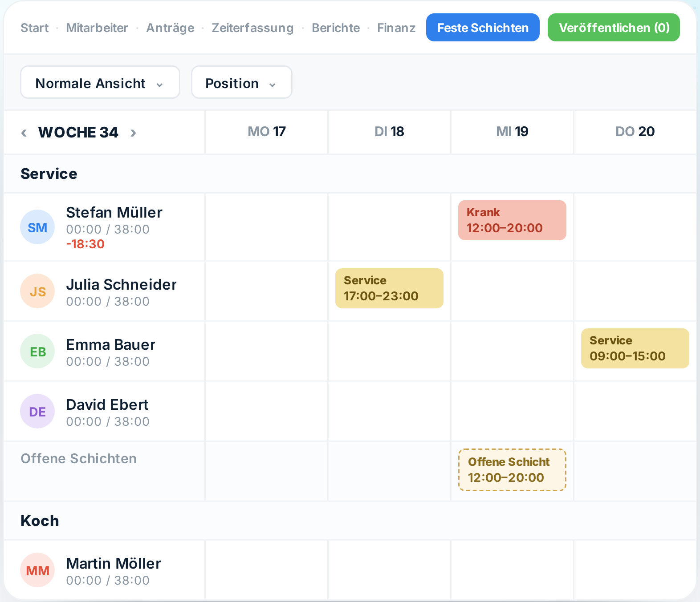This screenshot has width=700, height=602.
Task: Open the Position dropdown
Action: click(x=242, y=82)
